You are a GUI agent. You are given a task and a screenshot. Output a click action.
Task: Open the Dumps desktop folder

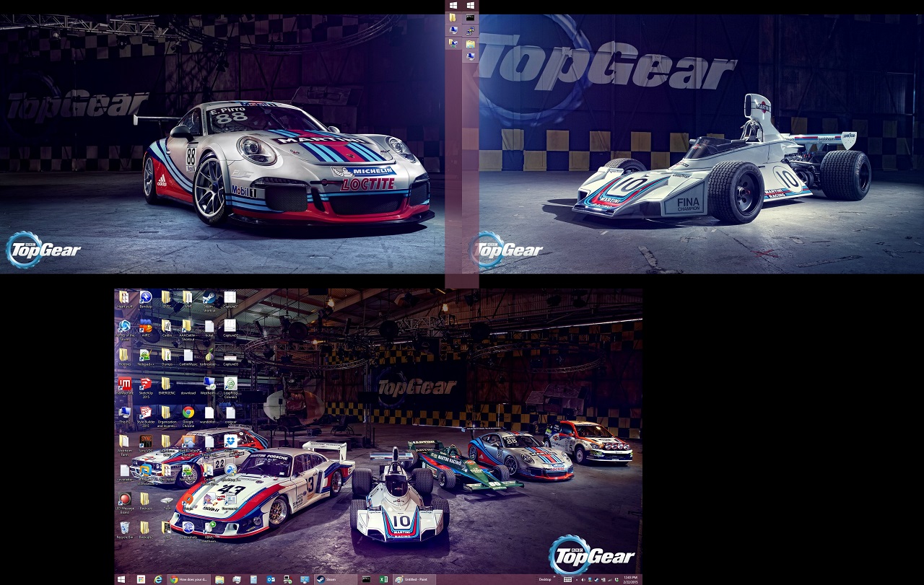[167, 359]
